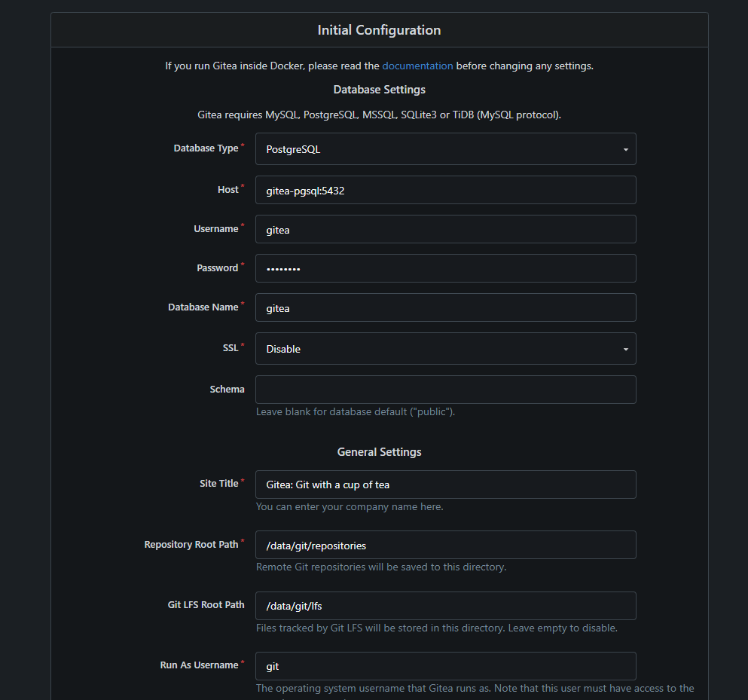Screen dimensions: 748x700
Task: Select the Database Name field
Action: click(445, 307)
